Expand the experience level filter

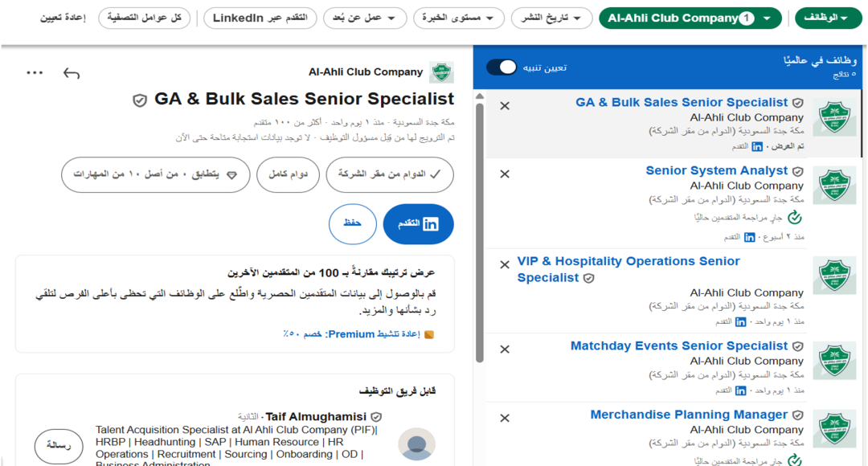click(x=459, y=18)
